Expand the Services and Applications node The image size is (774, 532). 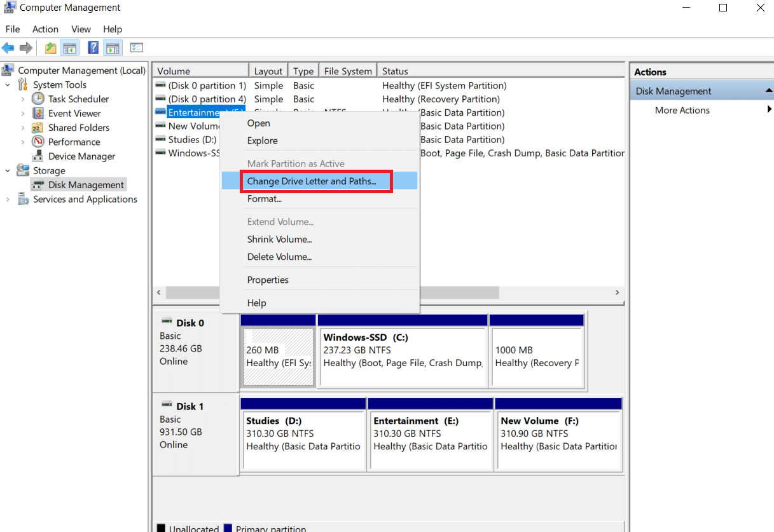point(8,199)
